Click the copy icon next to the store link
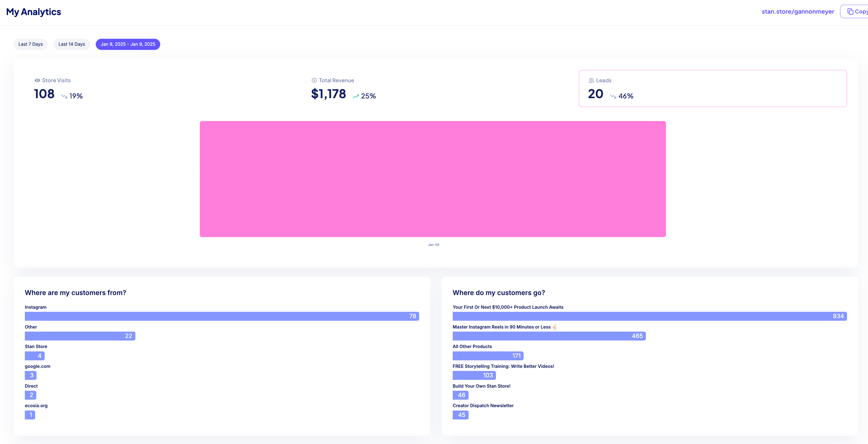Viewport: 868px width, 444px height. [850, 12]
